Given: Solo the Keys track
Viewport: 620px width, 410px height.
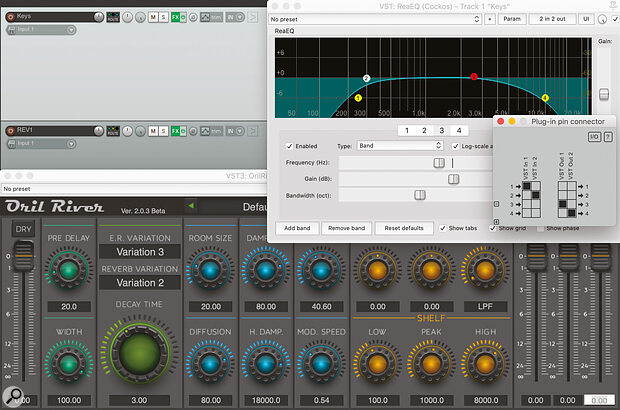Looking at the screenshot, I should 163,17.
